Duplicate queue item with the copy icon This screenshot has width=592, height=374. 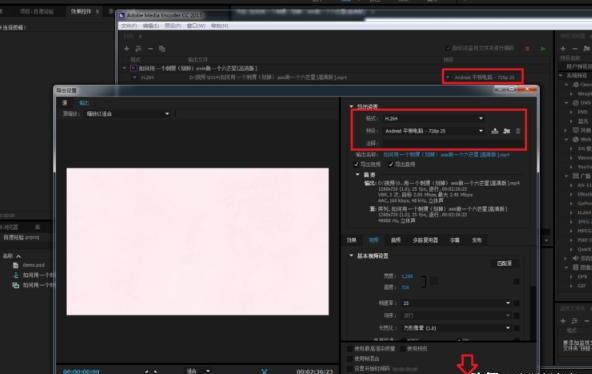[162, 49]
